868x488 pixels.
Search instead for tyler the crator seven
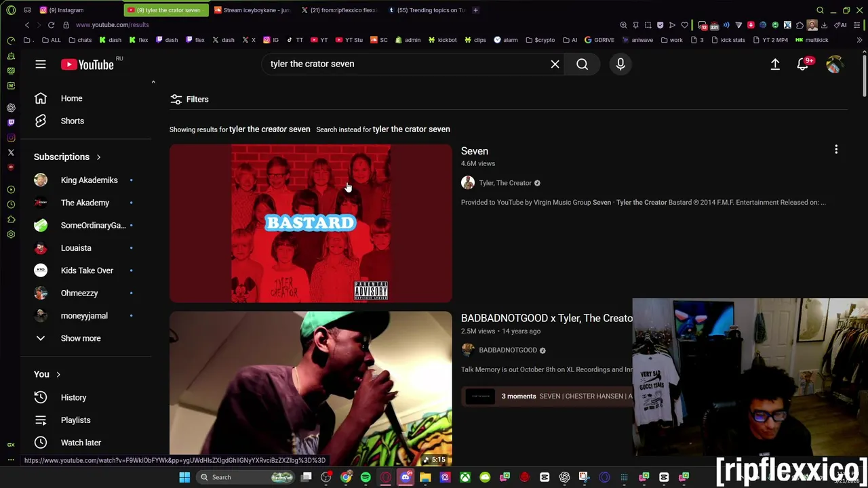411,129
